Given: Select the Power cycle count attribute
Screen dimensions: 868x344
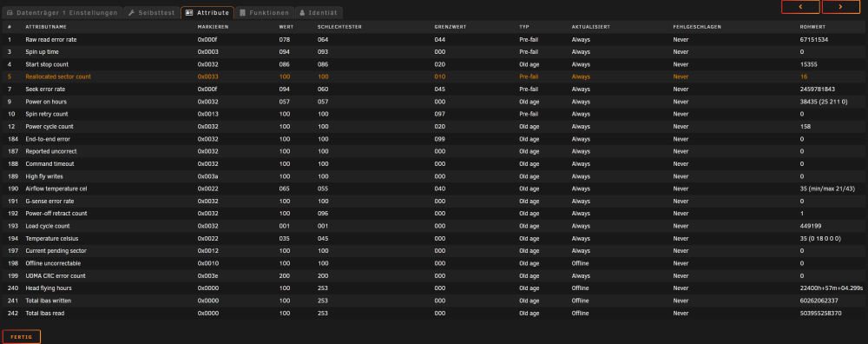Looking at the screenshot, I should point(49,126).
